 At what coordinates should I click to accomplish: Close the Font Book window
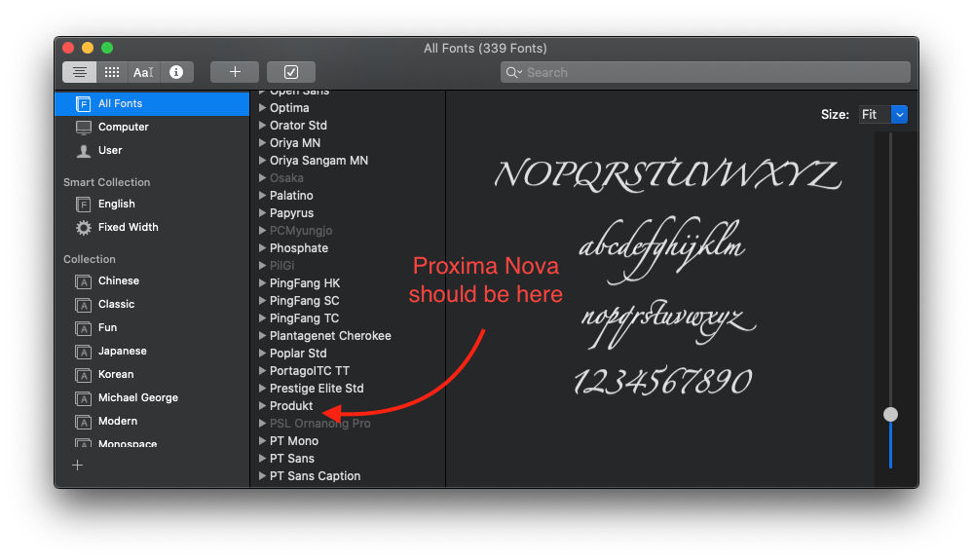click(x=69, y=48)
